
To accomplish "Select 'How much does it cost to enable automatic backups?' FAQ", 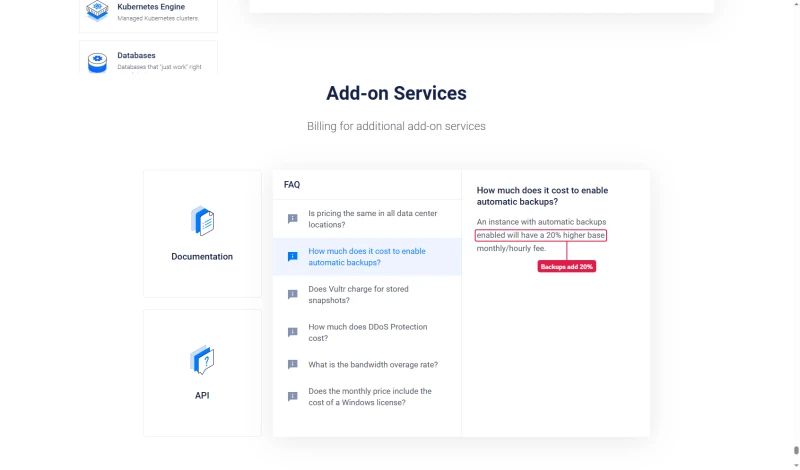I will tap(367, 257).
